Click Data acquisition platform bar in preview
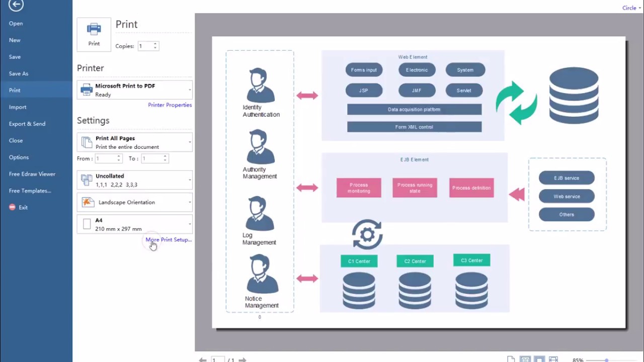Screen dimensions: 644x362 (414, 110)
